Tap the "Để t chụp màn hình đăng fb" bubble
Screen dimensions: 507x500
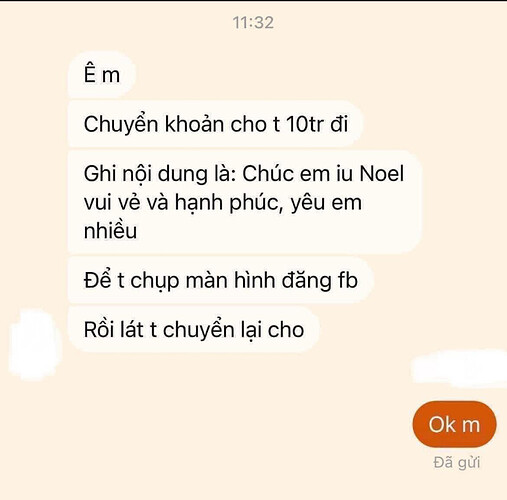[220, 280]
